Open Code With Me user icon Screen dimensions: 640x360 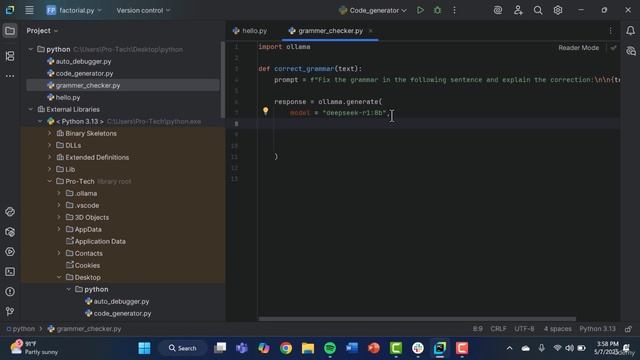[518, 10]
